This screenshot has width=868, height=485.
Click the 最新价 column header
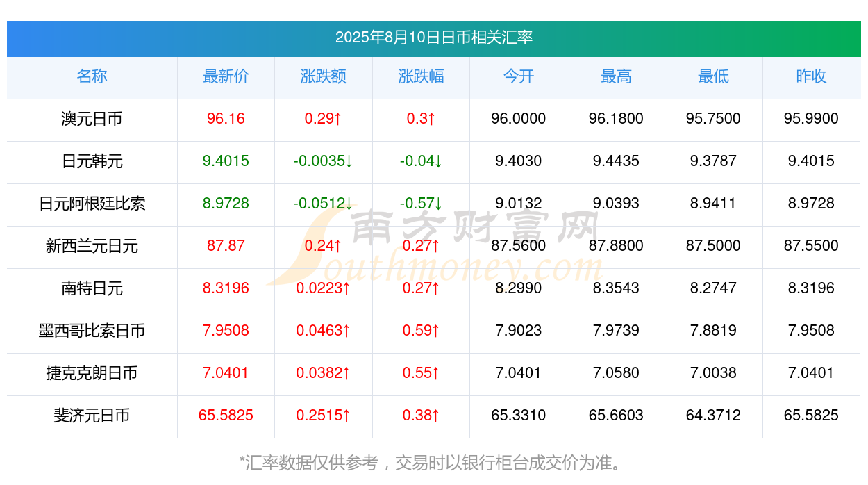[226, 76]
